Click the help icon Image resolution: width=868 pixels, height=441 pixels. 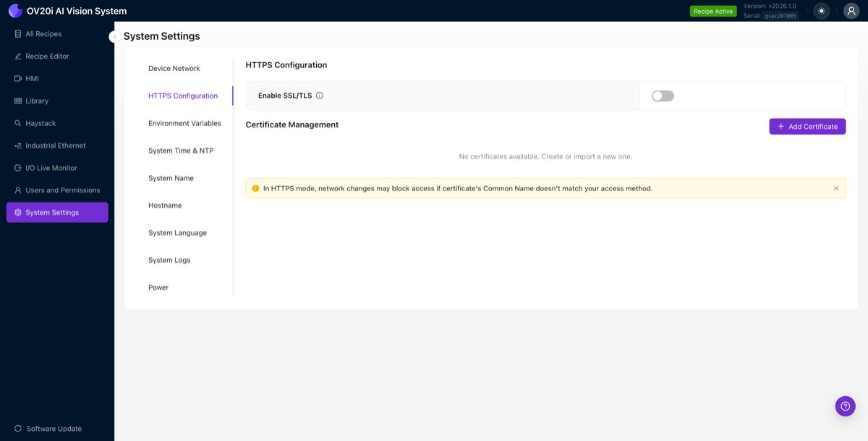845,406
